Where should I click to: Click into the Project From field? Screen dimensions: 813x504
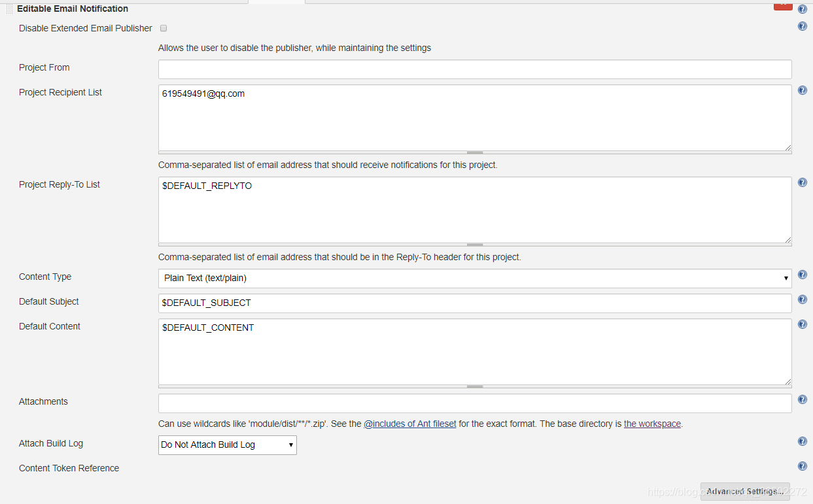(x=474, y=69)
